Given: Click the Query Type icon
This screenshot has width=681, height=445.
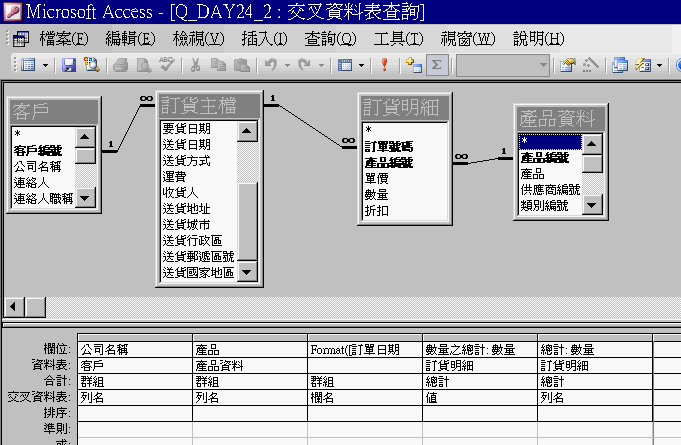Looking at the screenshot, I should [345, 65].
